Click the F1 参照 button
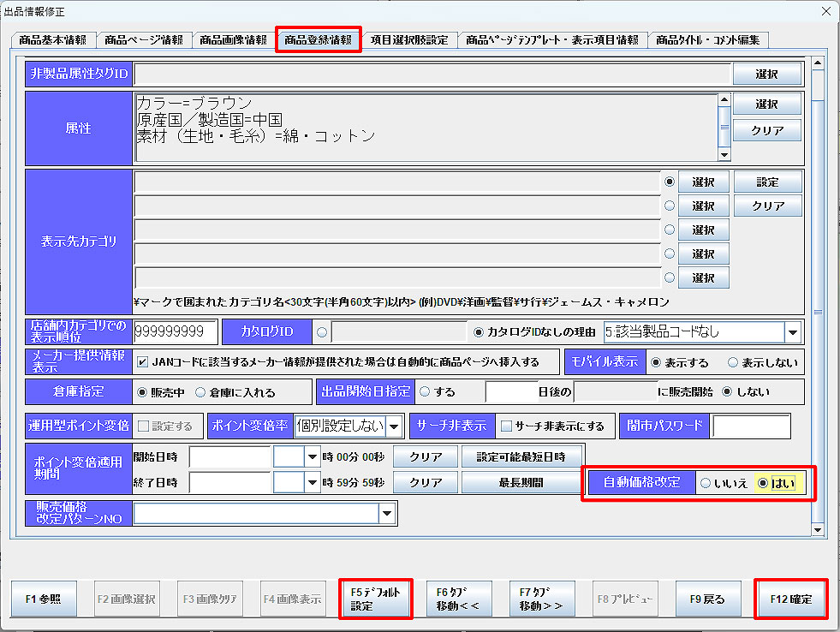Screen dimensions: 840x632 (x=45, y=599)
